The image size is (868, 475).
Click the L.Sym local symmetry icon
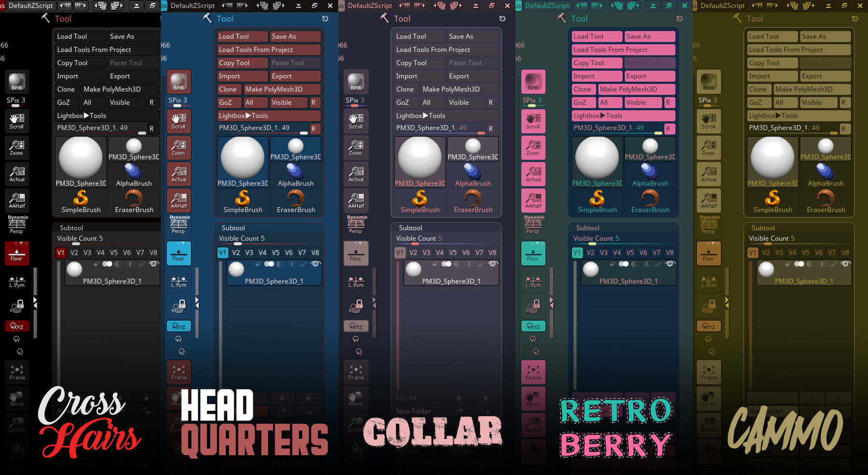(x=16, y=282)
